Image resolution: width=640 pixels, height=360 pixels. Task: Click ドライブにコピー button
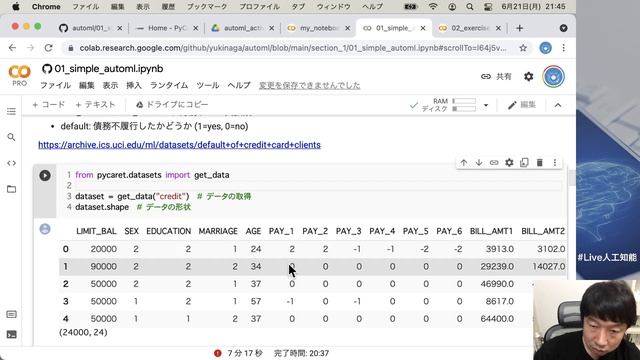[172, 105]
